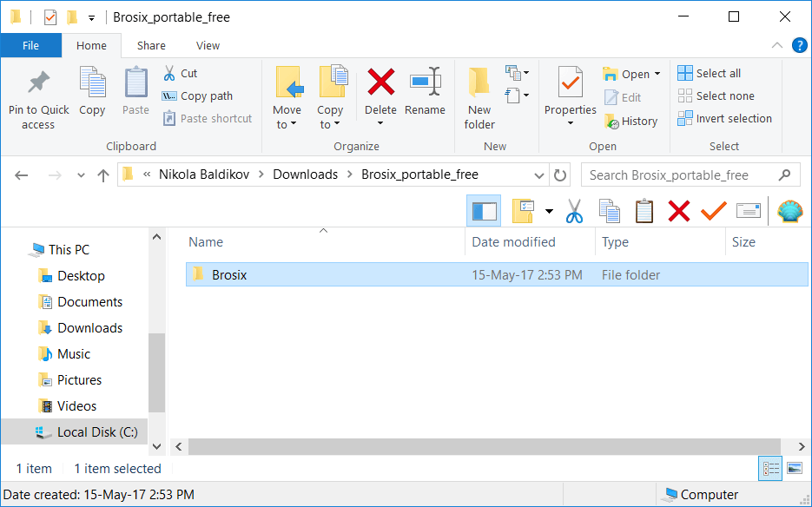This screenshot has height=507, width=812.
Task: Open Quick Access Toolbar customize dropdown
Action: pos(91,18)
